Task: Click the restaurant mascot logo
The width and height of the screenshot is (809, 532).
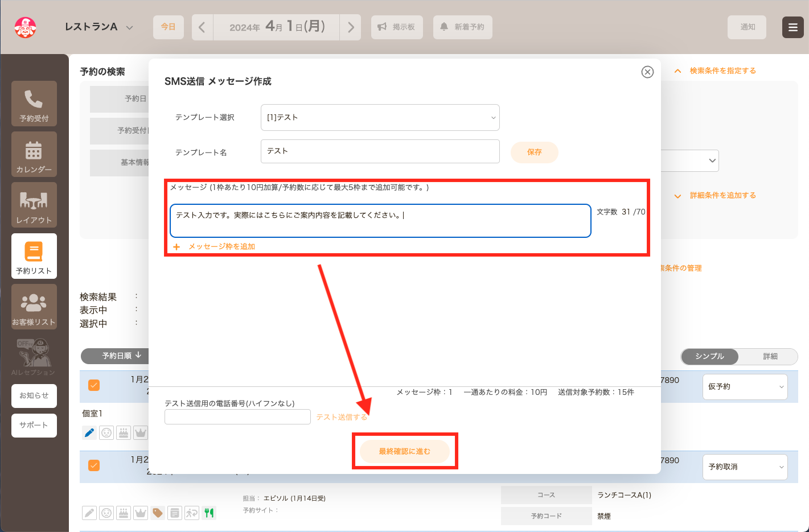Action: [26, 27]
